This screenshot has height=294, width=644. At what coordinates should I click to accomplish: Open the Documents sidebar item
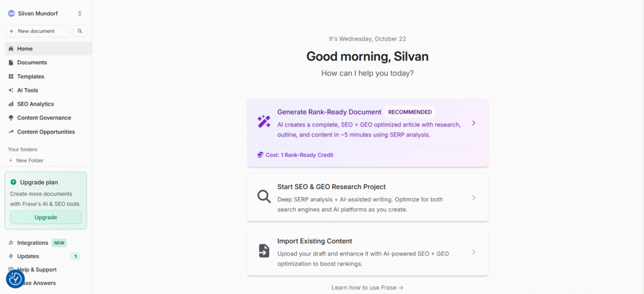(x=31, y=62)
